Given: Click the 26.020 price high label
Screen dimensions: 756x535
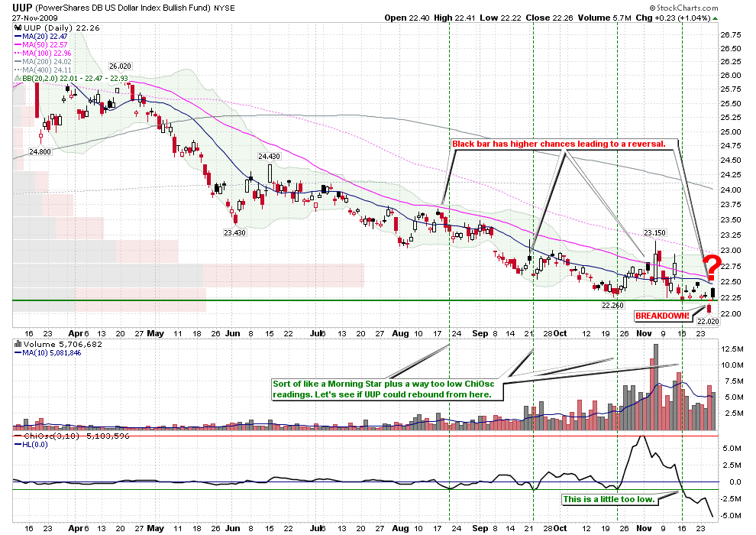Looking at the screenshot, I should coord(120,66).
